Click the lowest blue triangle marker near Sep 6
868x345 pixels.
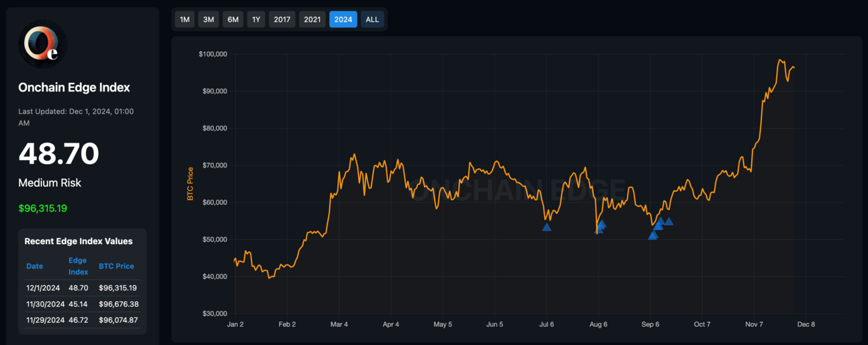tap(652, 235)
